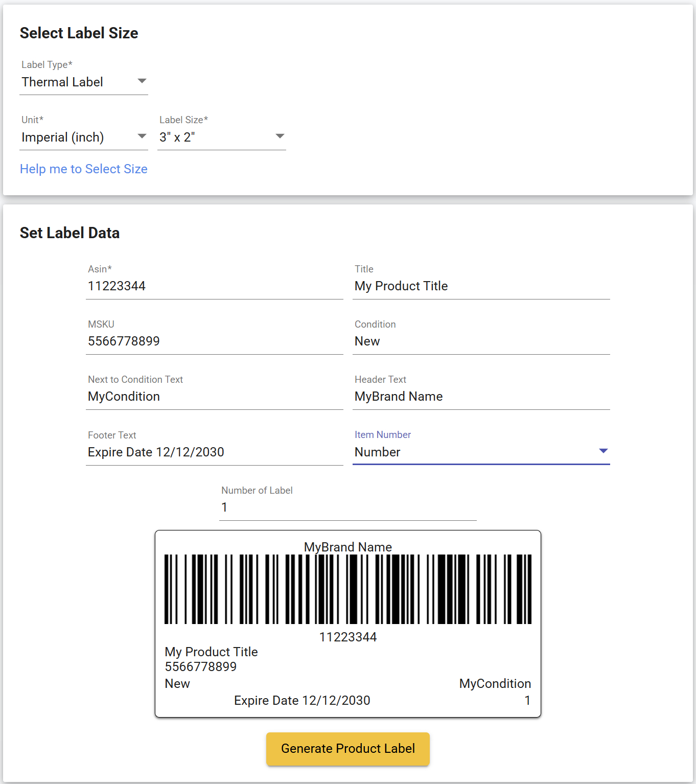Screen dimensions: 696x784
Task: Click 'New' text in label preview
Action: 177,684
